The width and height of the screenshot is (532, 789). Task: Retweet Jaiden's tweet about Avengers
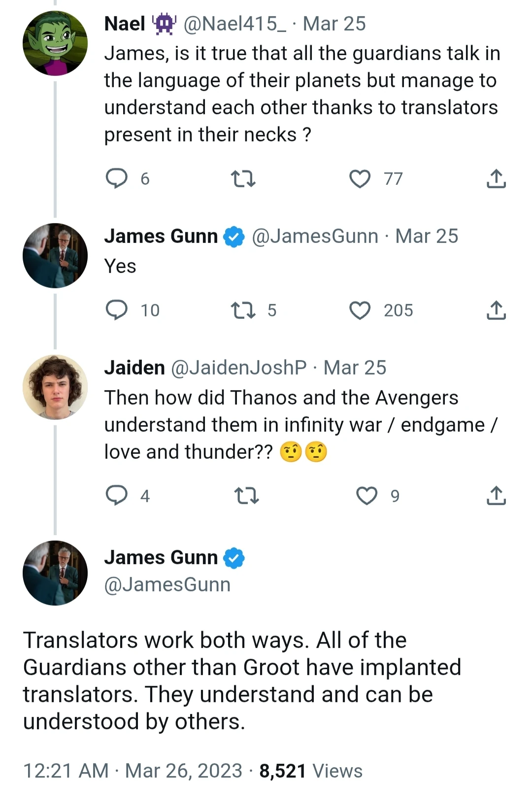click(246, 495)
